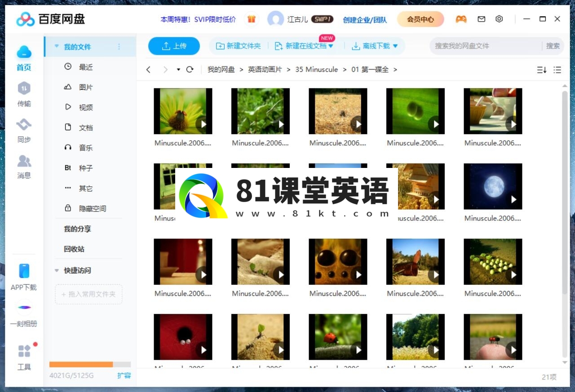Open the 一刻相册 album icon

(x=24, y=307)
